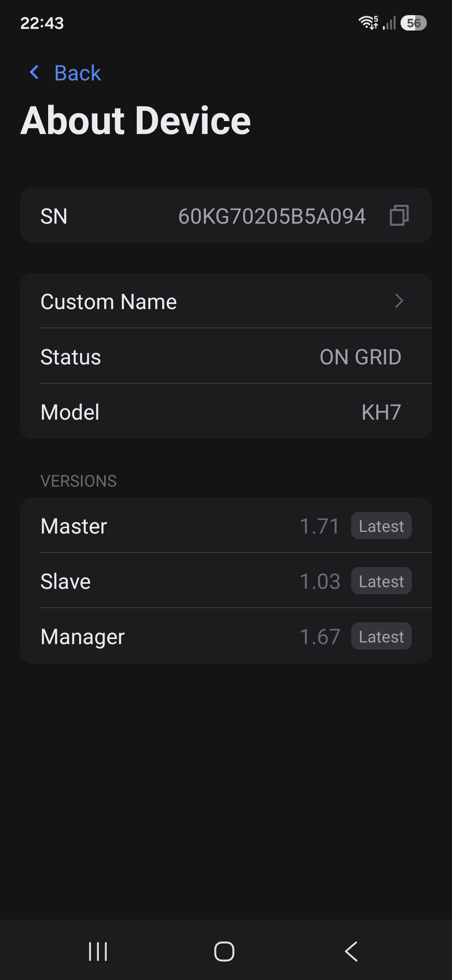Tap the Slave version 1.03 value

(320, 581)
